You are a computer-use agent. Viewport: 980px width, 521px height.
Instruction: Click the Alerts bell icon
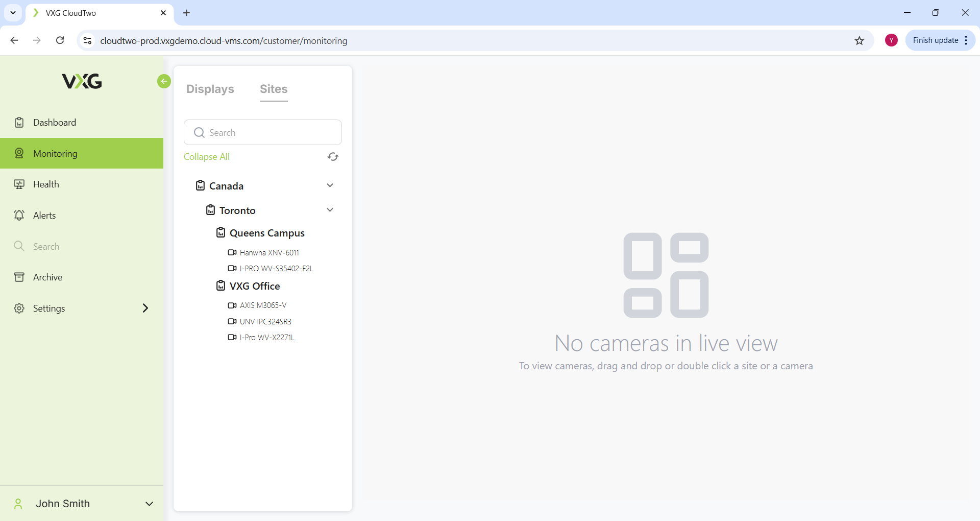coord(19,216)
